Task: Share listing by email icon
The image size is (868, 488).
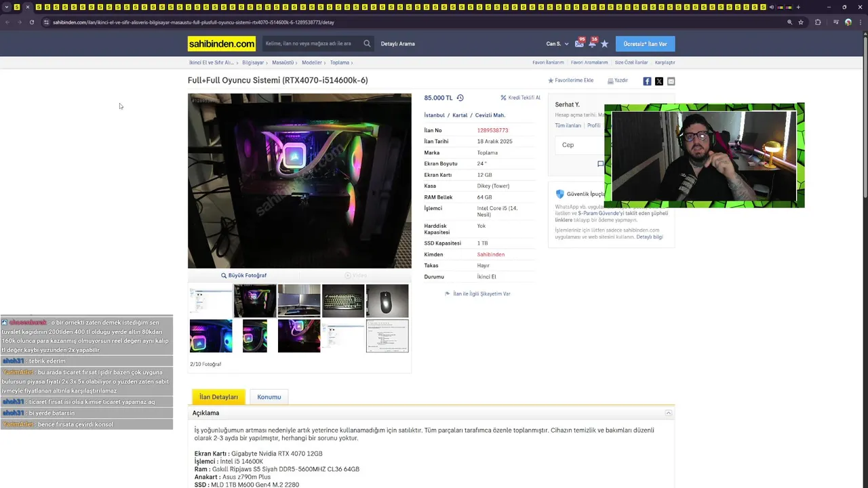Action: [x=671, y=81]
